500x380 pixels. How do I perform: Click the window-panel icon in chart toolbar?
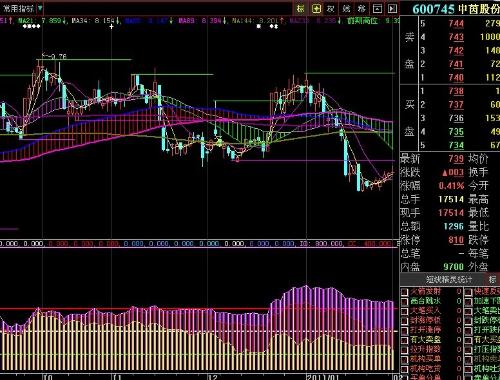click(377, 9)
